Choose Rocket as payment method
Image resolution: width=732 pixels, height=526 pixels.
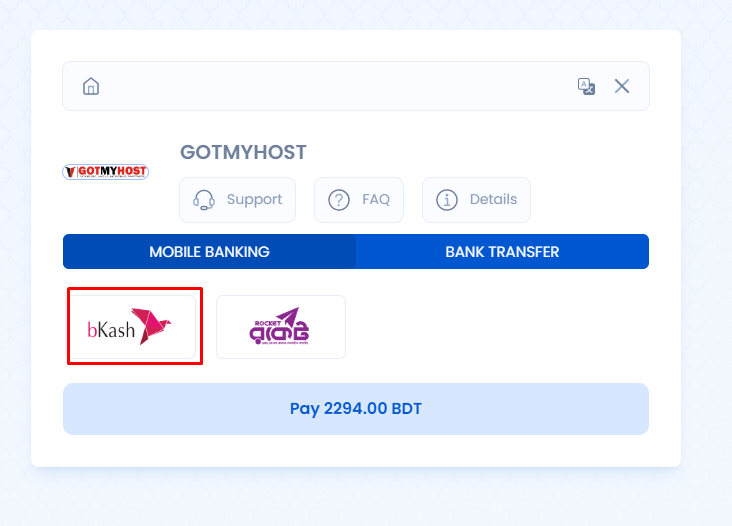tap(281, 327)
